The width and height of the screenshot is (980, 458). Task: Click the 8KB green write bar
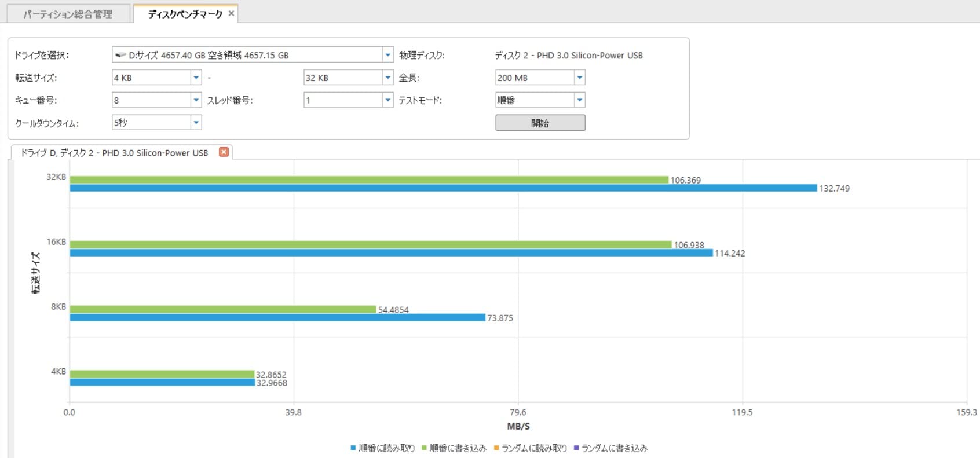pos(223,309)
